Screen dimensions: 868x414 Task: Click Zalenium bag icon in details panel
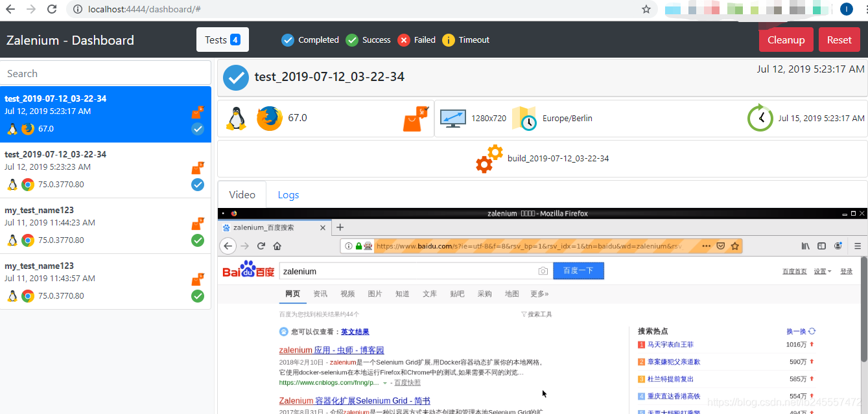point(416,119)
